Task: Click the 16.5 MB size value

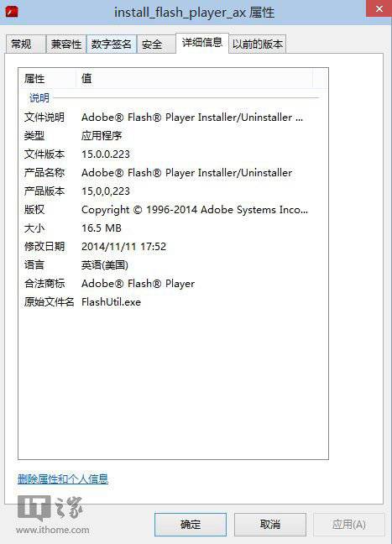Action: [102, 228]
